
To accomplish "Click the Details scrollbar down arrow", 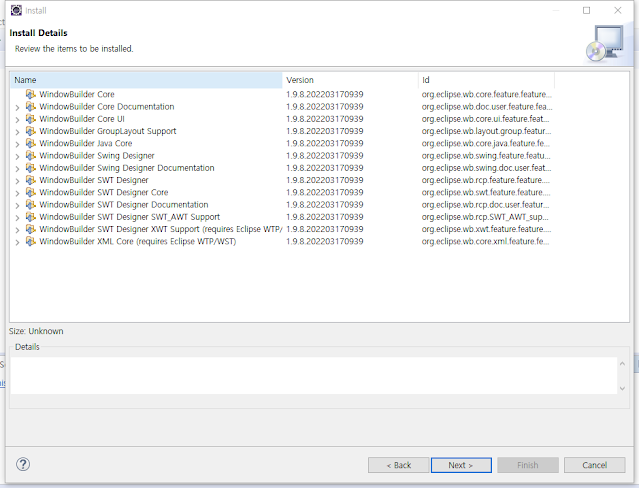I will coord(622,389).
